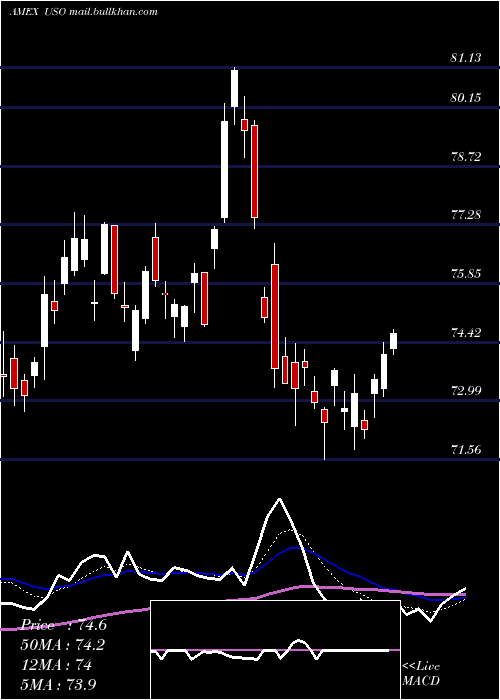Click the last white candlestick at the right end
The height and width of the screenshot is (700, 500).
click(393, 341)
